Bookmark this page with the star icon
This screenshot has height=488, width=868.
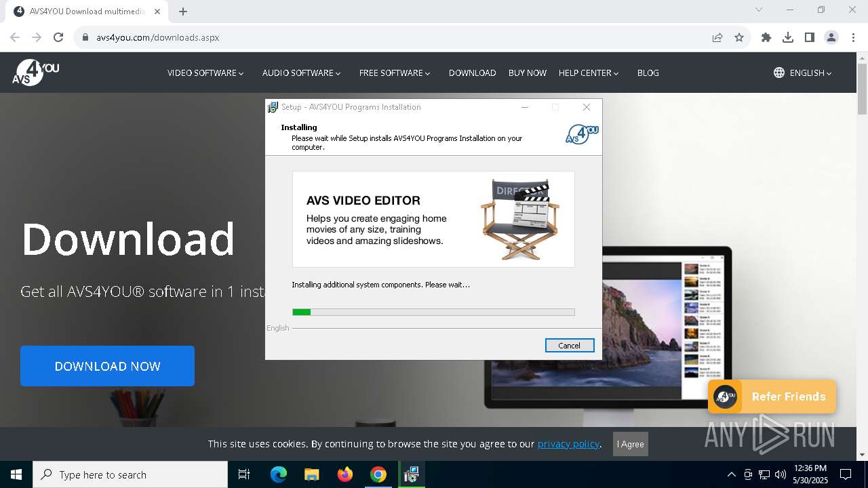pyautogui.click(x=739, y=37)
